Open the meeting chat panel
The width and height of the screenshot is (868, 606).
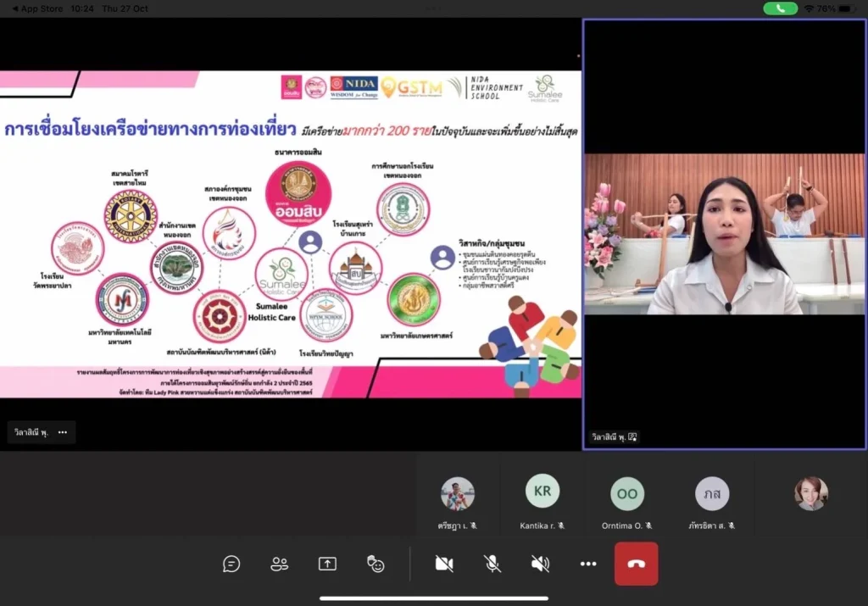231,564
